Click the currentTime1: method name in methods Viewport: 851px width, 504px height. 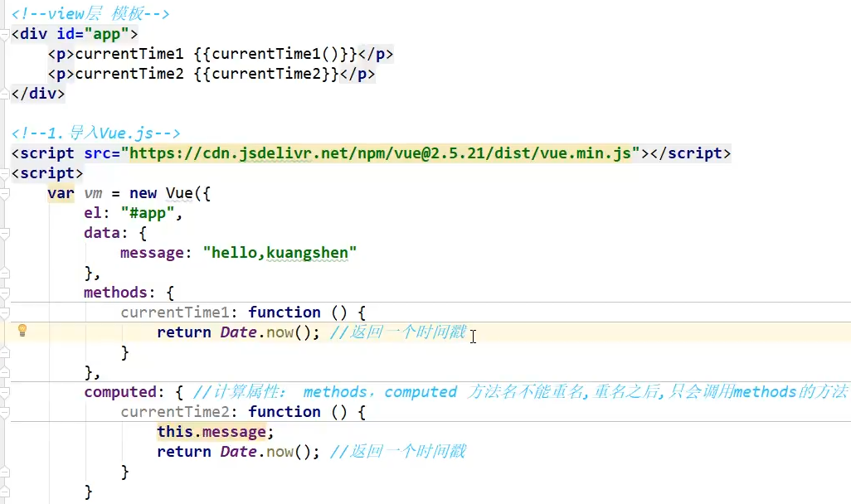click(x=179, y=313)
